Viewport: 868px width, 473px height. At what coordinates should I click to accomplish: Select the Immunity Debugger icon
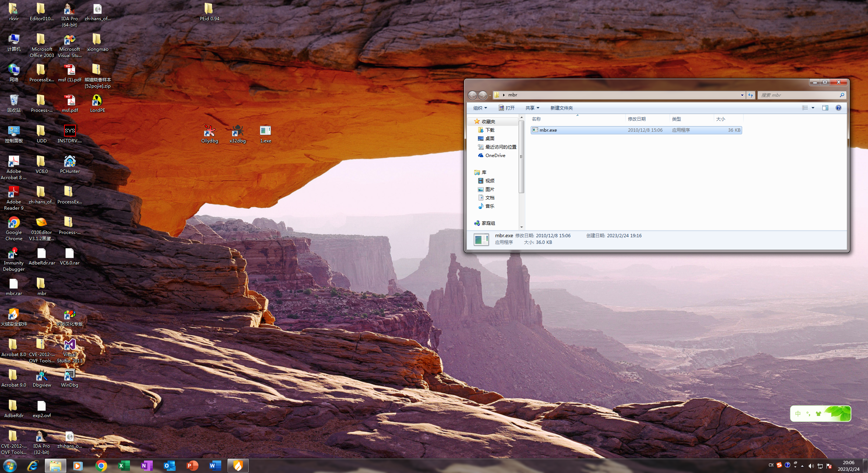coord(14,253)
